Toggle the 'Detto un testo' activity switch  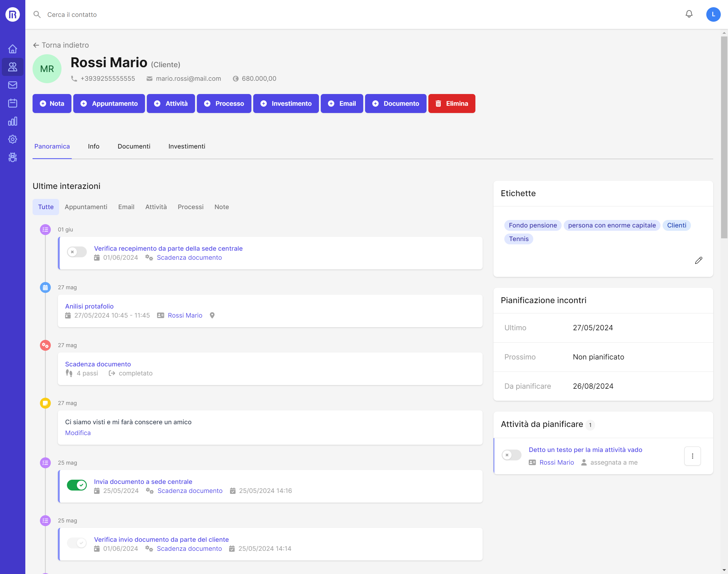point(511,455)
